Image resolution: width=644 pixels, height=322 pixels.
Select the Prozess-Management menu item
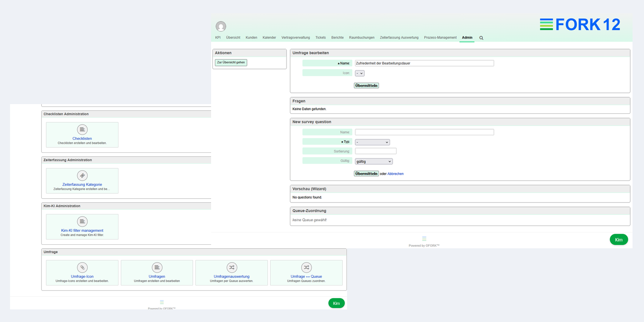coord(440,37)
